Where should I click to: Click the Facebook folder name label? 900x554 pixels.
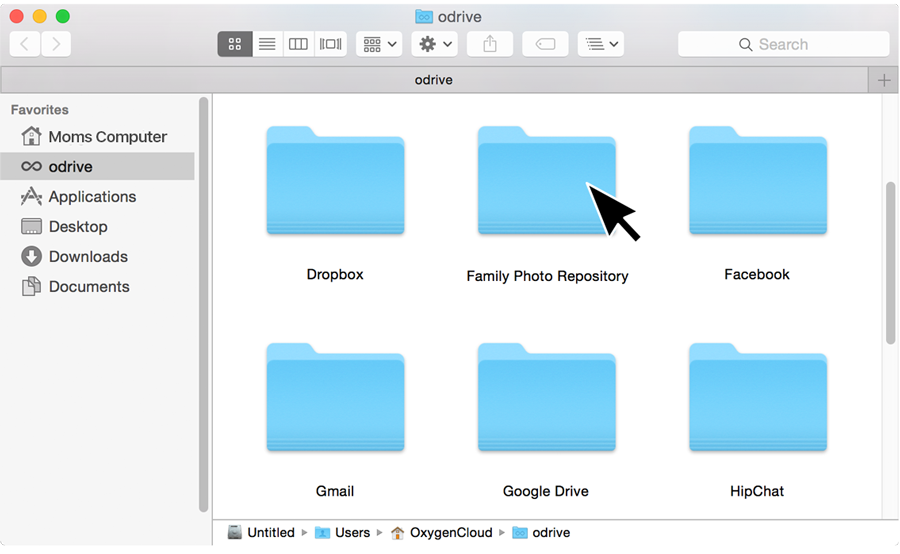coord(757,274)
